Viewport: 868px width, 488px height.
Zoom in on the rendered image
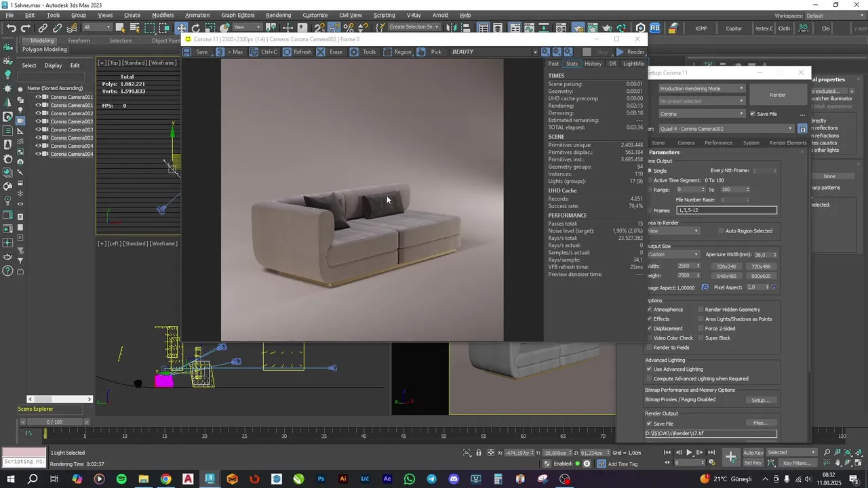click(x=546, y=52)
